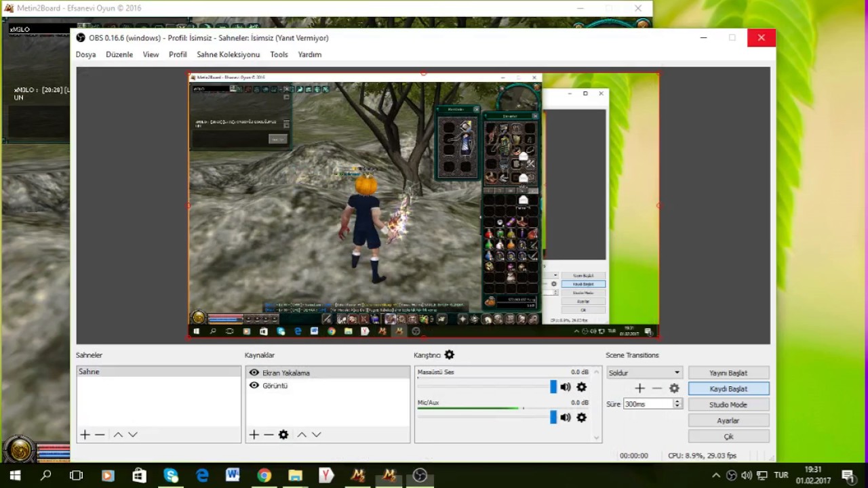Click the Süre 300ms input field
Viewport: 868px width, 488px height.
(648, 404)
